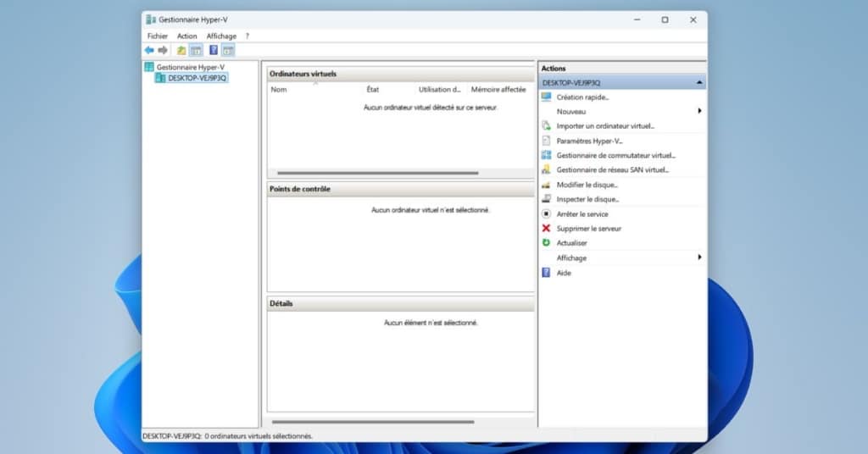The image size is (868, 454).
Task: Click DESKTOP-VEJ9P3Q header in Actions pane
Action: click(622, 82)
